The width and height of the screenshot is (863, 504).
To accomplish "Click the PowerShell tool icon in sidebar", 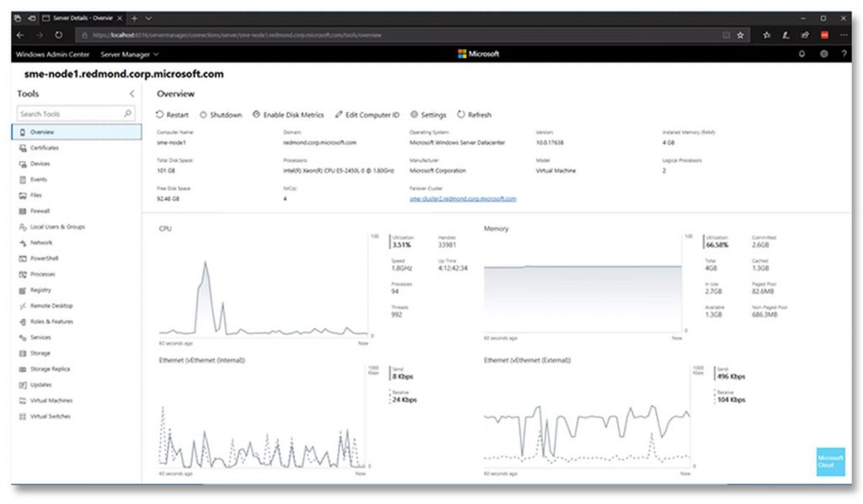I will pyautogui.click(x=23, y=259).
